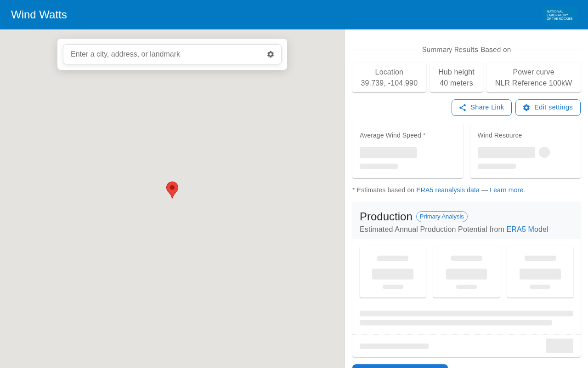
Task: Click the red map location pin
Action: (172, 190)
